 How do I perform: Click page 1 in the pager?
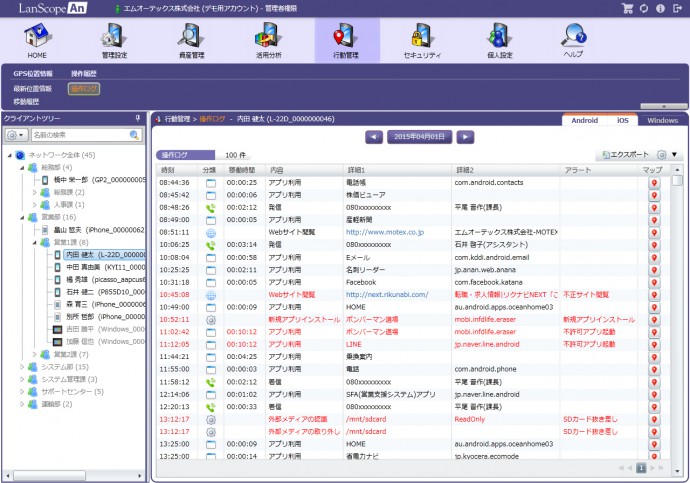pyautogui.click(x=641, y=468)
